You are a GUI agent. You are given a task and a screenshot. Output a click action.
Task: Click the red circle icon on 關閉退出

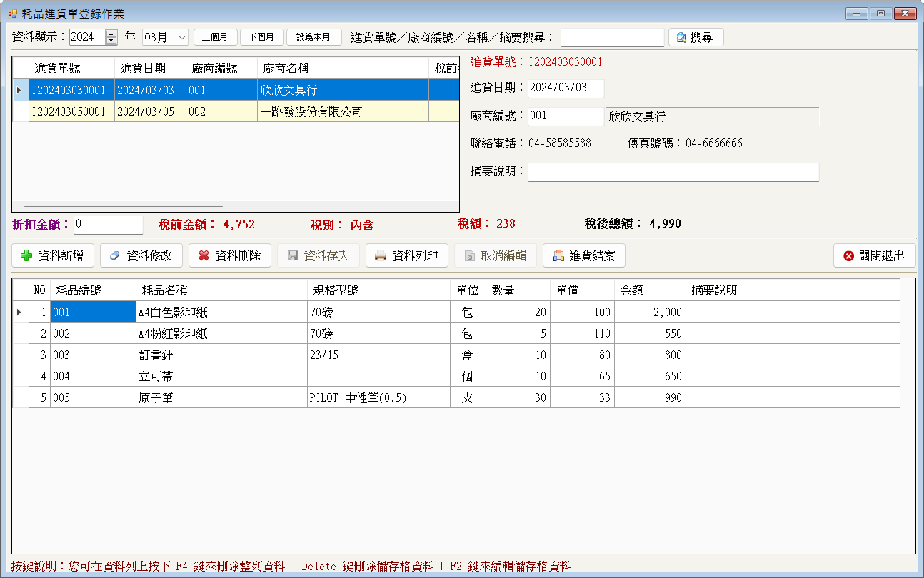(x=848, y=255)
